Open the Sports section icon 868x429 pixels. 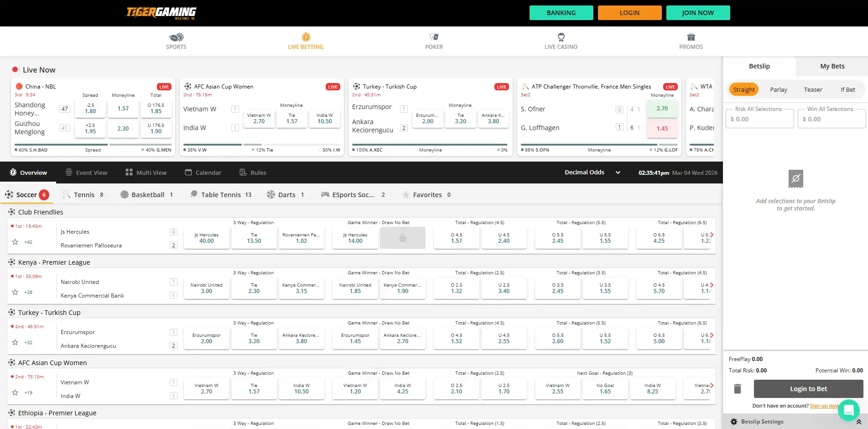[x=176, y=37]
